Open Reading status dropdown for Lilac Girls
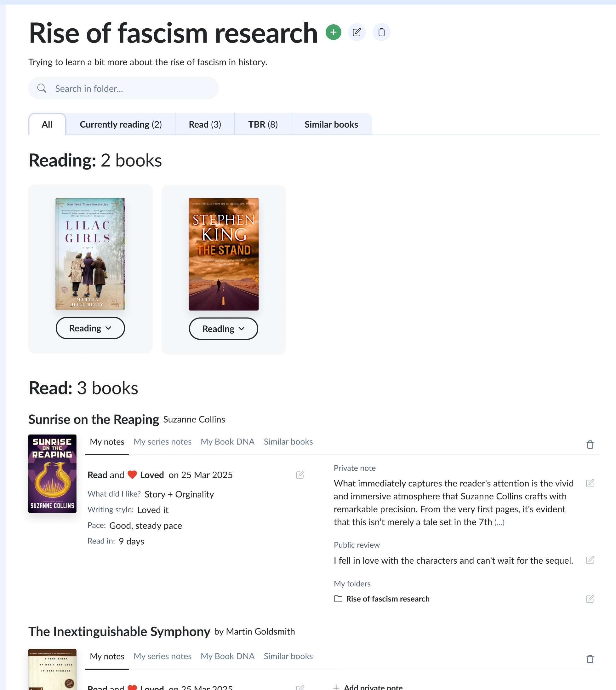Image resolution: width=616 pixels, height=690 pixels. pos(90,328)
